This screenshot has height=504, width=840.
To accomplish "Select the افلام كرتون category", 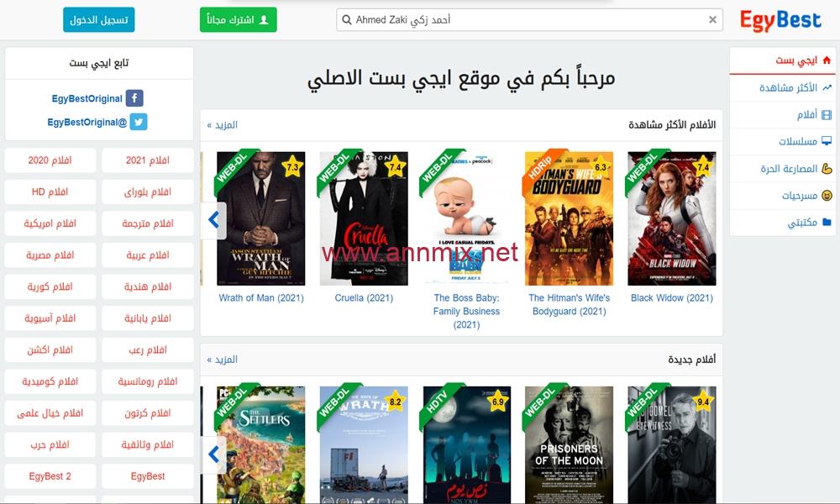I will [147, 413].
